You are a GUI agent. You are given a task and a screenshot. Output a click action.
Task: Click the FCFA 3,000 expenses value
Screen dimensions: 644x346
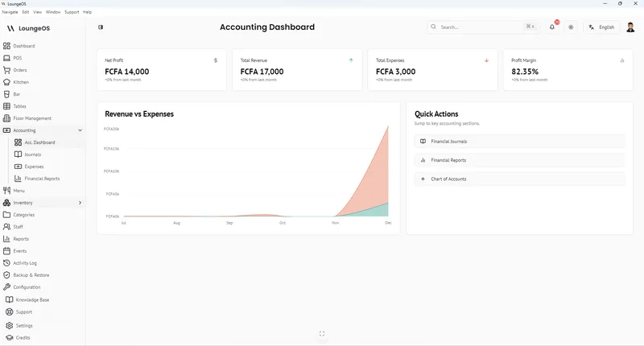[x=396, y=72]
